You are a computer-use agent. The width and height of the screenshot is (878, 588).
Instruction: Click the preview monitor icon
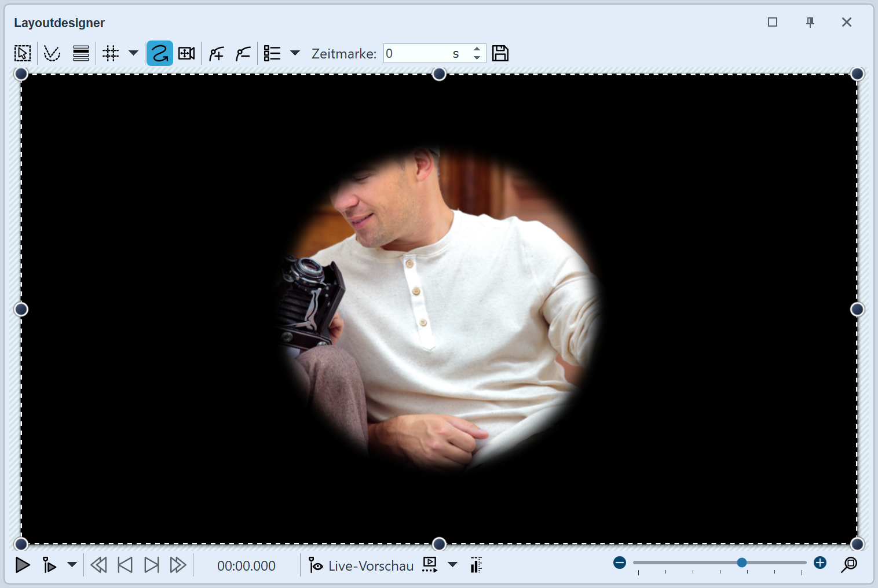(x=430, y=565)
